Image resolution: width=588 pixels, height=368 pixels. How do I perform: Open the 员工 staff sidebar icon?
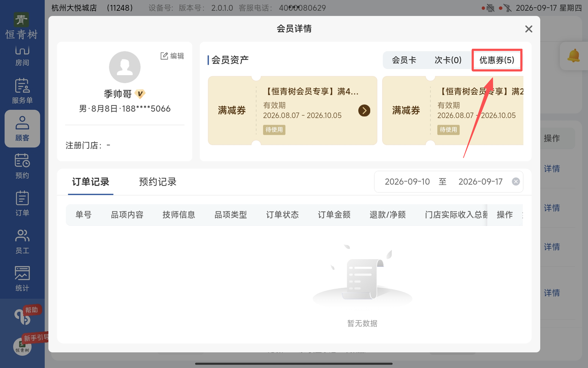tap(22, 242)
